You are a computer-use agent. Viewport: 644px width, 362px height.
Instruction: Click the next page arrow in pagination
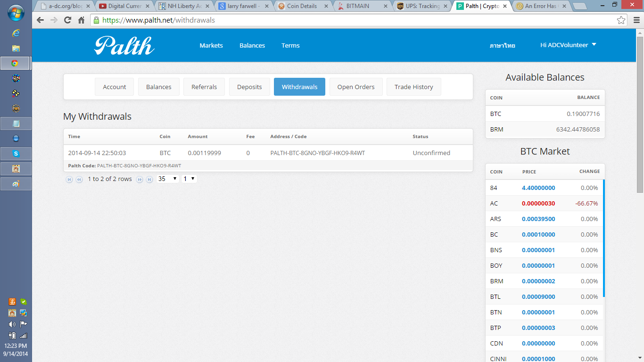(140, 180)
